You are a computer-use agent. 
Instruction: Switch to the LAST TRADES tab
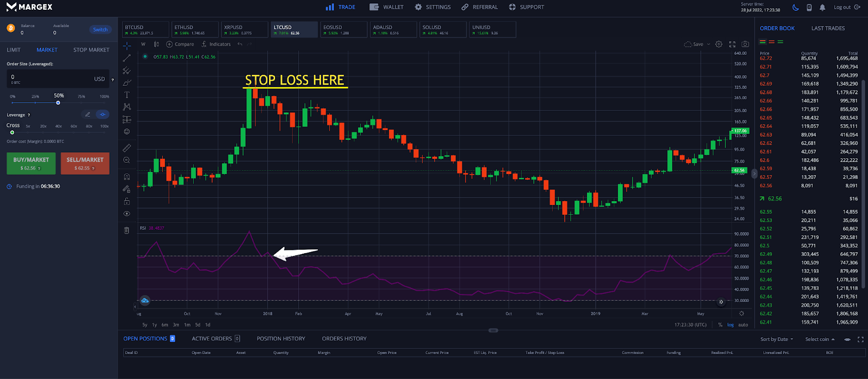point(828,28)
